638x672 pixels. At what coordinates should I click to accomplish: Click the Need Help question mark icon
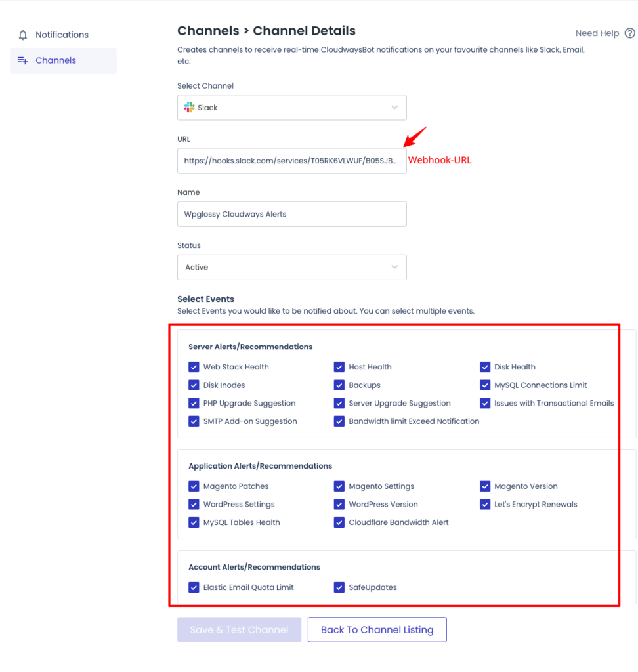coord(630,33)
